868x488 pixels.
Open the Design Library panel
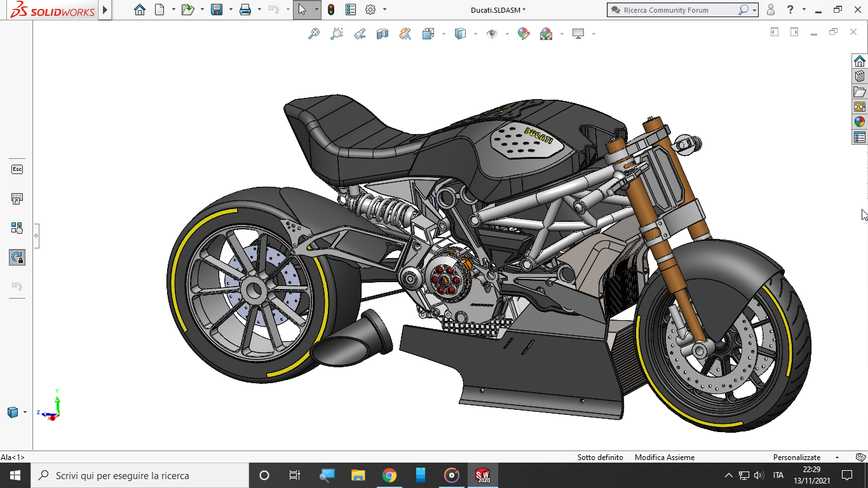860,75
